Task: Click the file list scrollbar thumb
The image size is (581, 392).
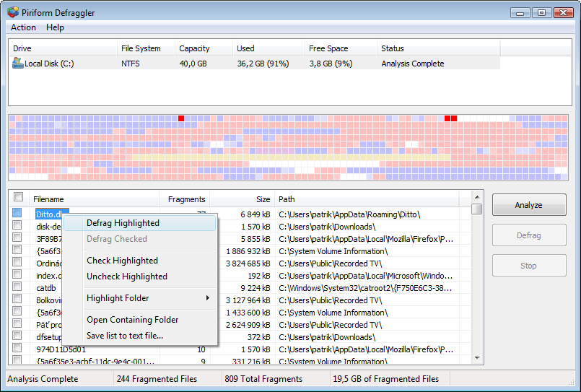Action: tap(477, 209)
